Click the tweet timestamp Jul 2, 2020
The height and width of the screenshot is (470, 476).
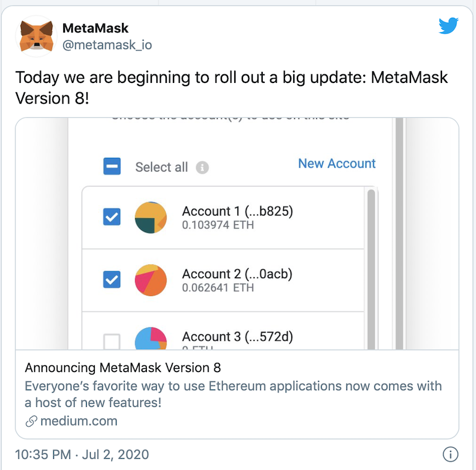tap(82, 455)
